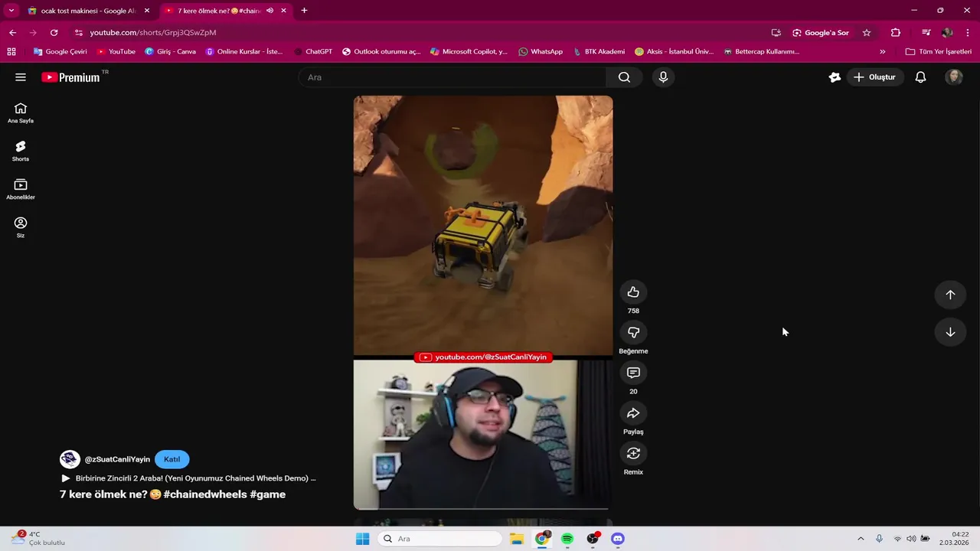This screenshot has height=551, width=980.
Task: Dislike the short (Beğenme)
Action: pos(633,332)
